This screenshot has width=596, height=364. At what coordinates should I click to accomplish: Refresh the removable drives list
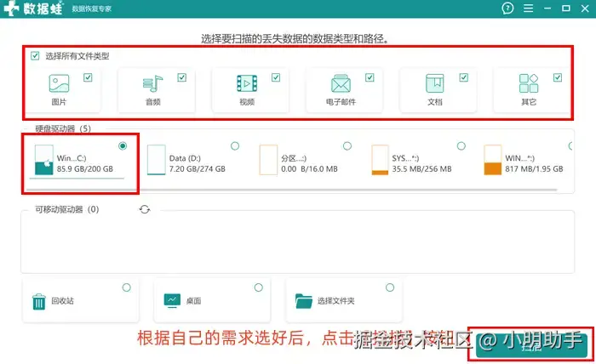[x=145, y=209]
